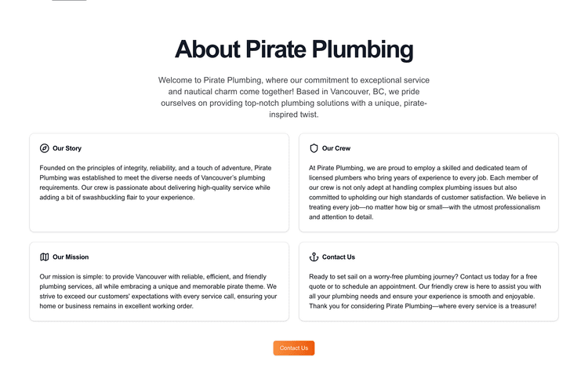Select the Our Crew card heading
Viewport: 588px width, 368px height.
coord(336,148)
